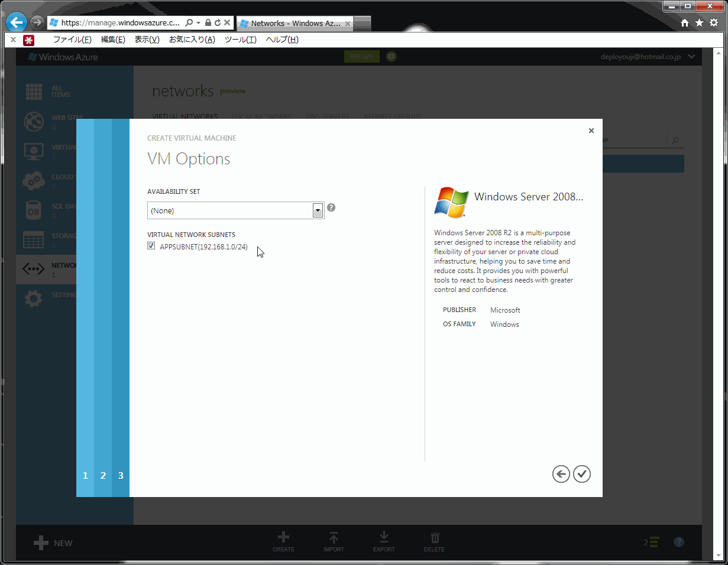The image size is (728, 565).
Task: Open the Availability Set dropdown
Action: 235,210
